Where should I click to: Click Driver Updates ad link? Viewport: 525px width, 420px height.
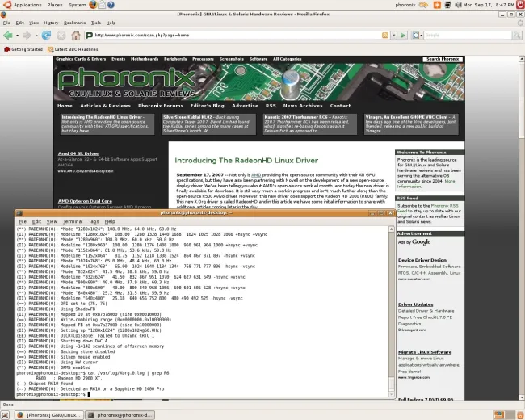pyautogui.click(x=415, y=304)
